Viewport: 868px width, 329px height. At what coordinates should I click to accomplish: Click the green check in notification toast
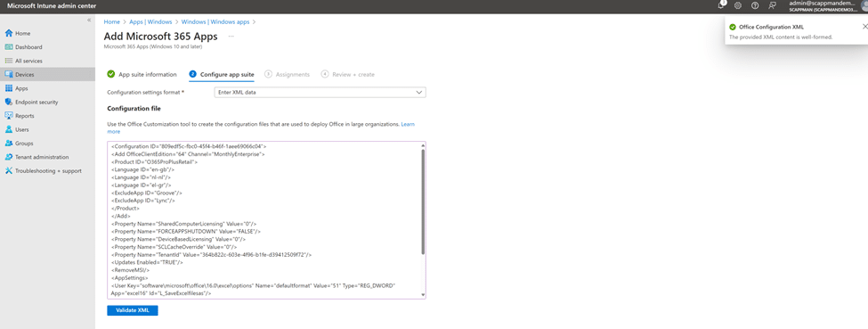pyautogui.click(x=733, y=27)
